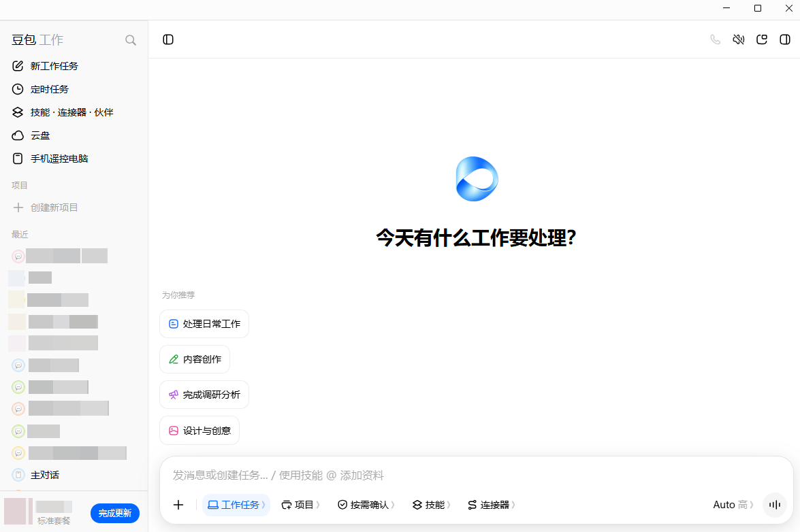Click the 云盘 cloud icon

coord(18,135)
